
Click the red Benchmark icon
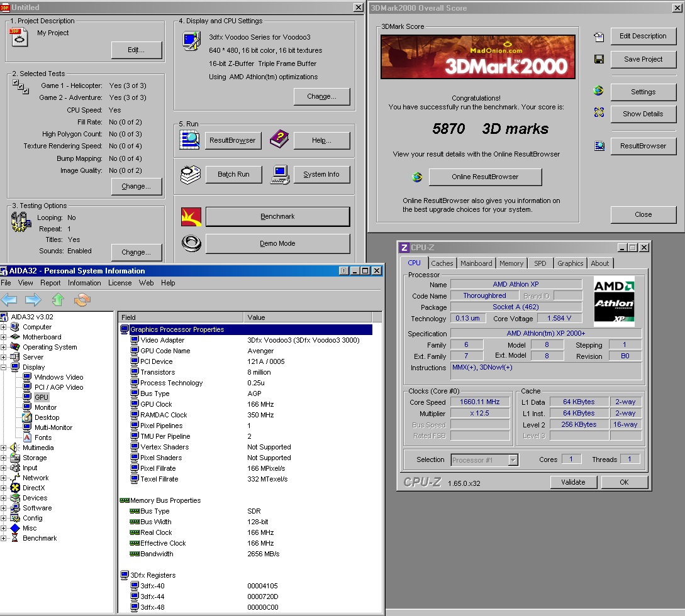click(x=191, y=216)
